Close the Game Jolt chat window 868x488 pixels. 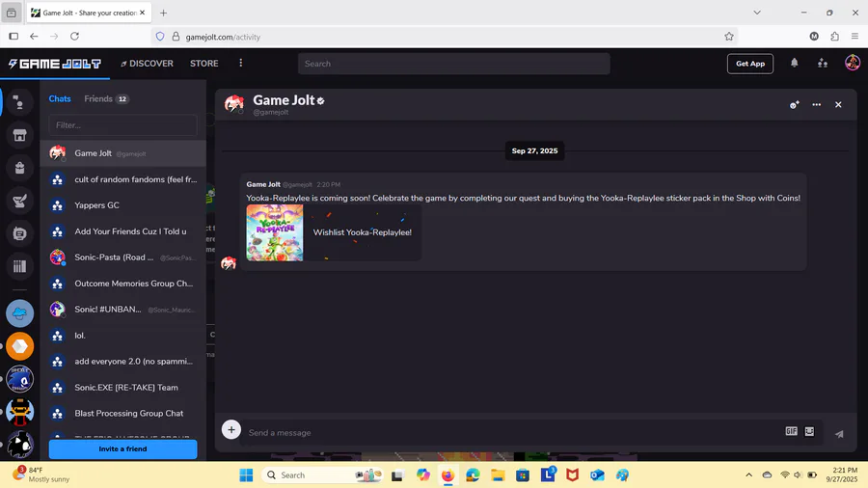tap(838, 104)
